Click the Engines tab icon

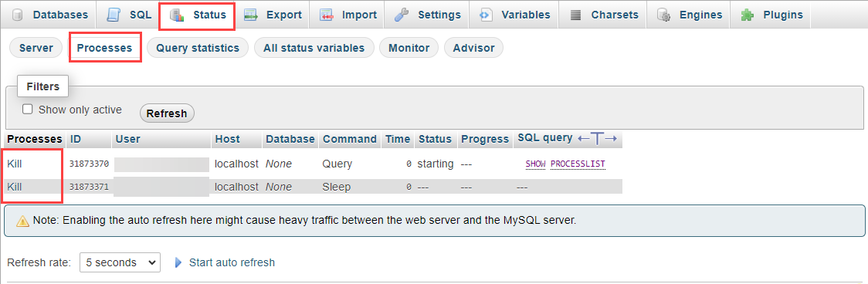click(x=663, y=15)
